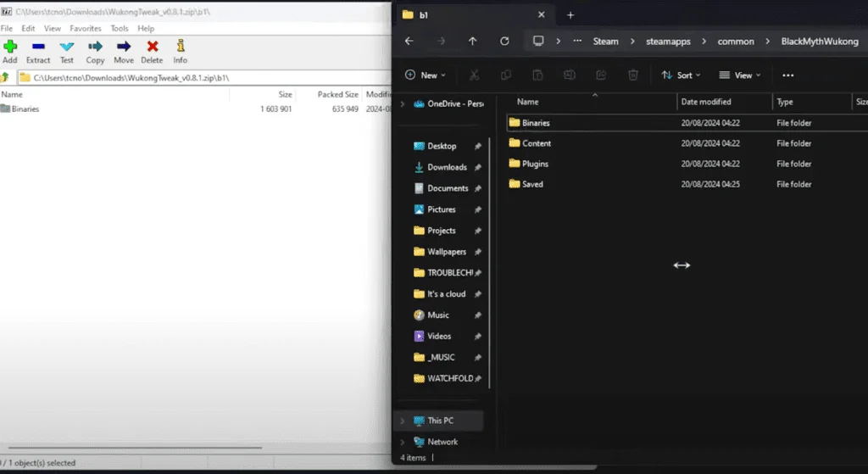
Task: Expand chevron after steamapps breadcrumb
Action: pos(704,41)
